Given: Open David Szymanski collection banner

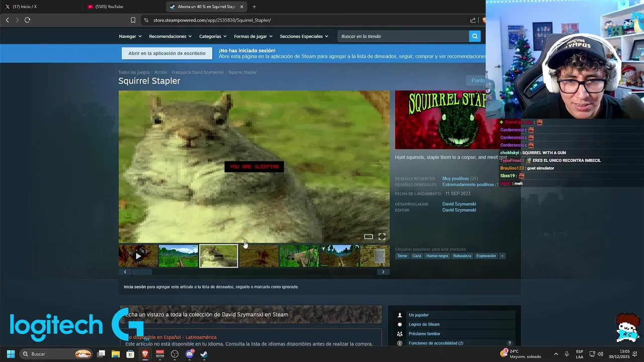Looking at the screenshot, I should coord(251,314).
